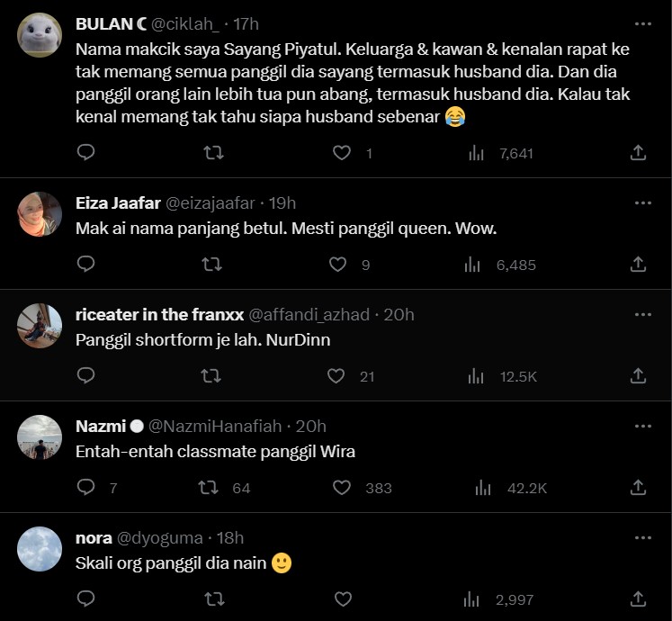Image resolution: width=672 pixels, height=621 pixels.
Task: View analytics for Eiza Jaafar's 6,485 views
Action: click(x=472, y=265)
